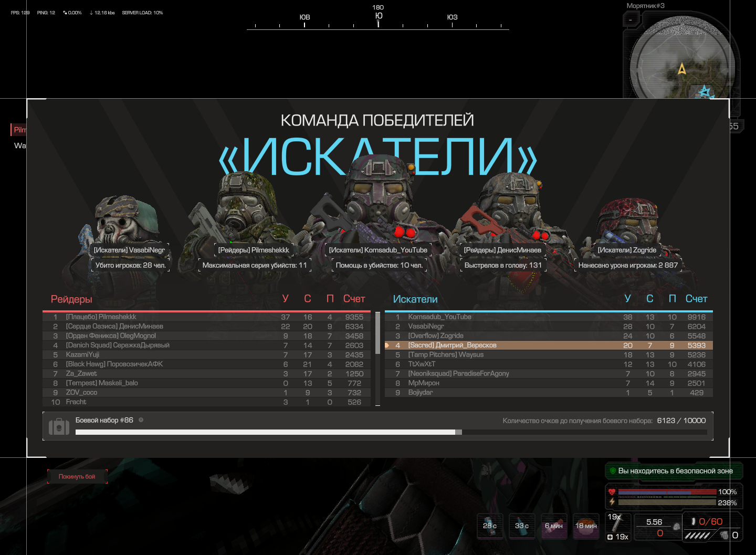This screenshot has height=555, width=756.
Task: Click the red and blue health bar
Action: (667, 492)
